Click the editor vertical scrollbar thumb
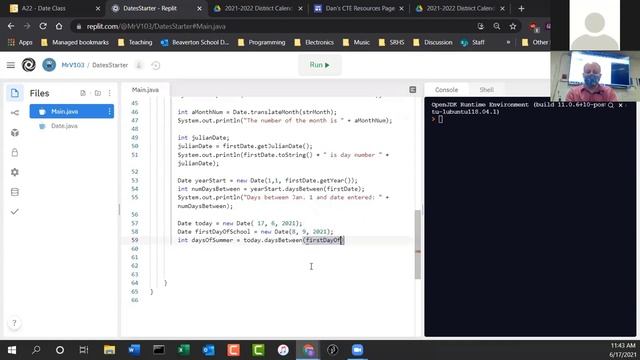The image size is (640, 360). (x=418, y=245)
